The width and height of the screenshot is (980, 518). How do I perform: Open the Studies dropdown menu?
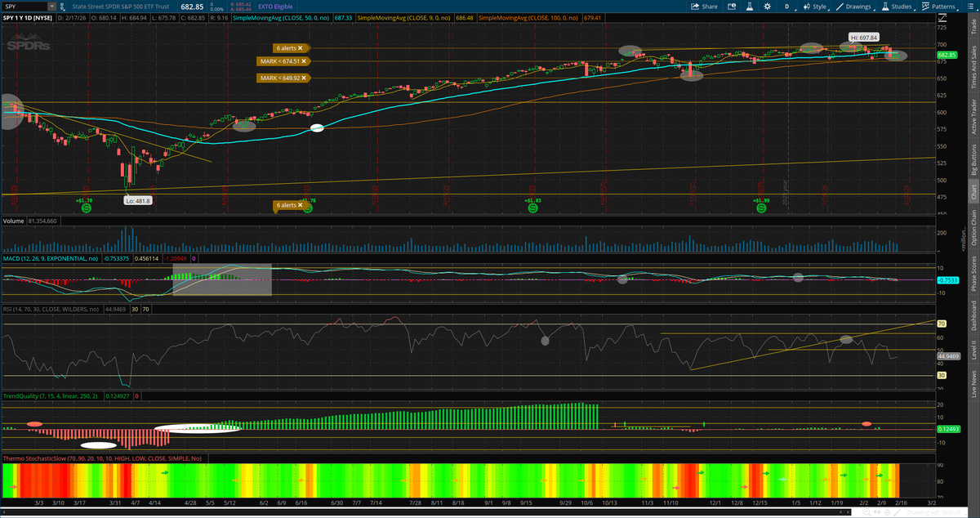click(x=898, y=6)
